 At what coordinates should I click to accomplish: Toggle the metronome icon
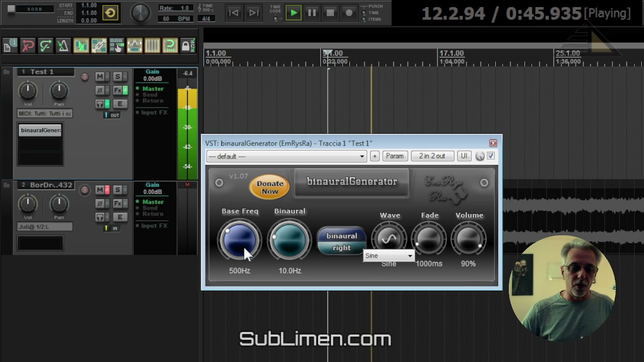point(63,46)
